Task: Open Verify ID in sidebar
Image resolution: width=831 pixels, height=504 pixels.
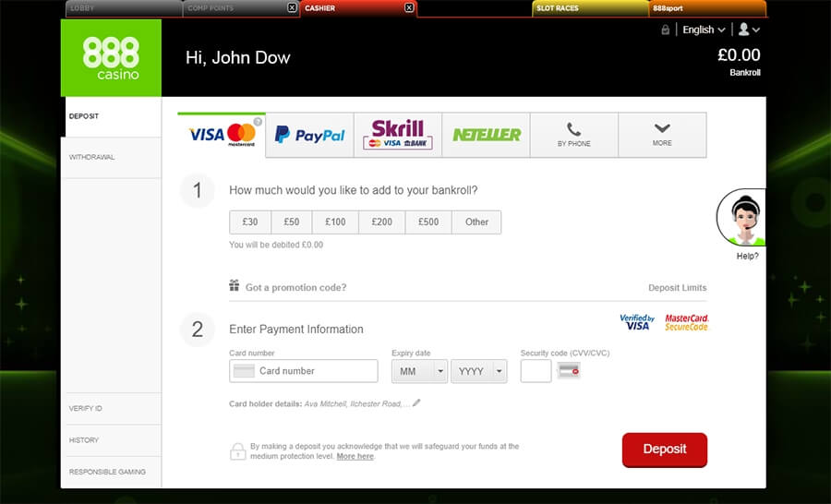Action: (x=112, y=409)
